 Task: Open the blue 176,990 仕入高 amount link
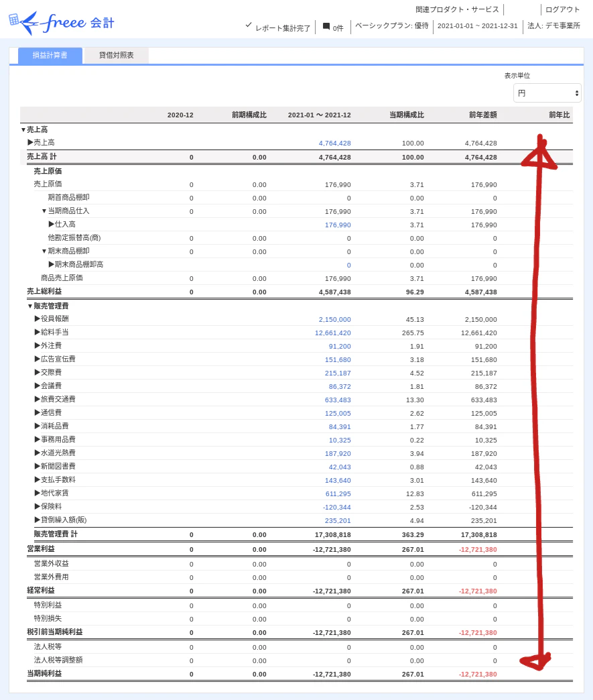pos(338,225)
